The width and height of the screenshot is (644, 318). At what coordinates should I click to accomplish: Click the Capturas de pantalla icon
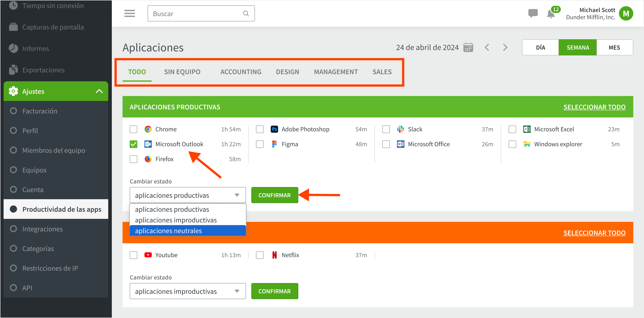pos(13,27)
